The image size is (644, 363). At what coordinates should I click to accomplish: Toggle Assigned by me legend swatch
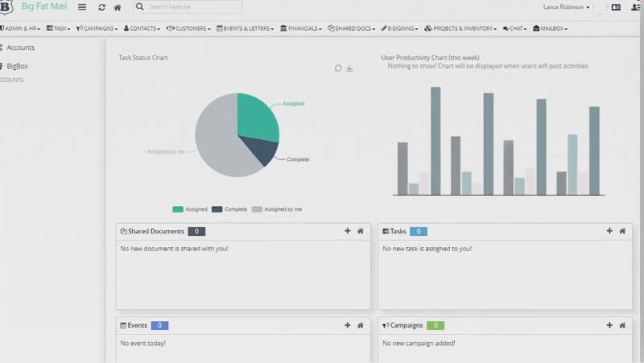(257, 209)
